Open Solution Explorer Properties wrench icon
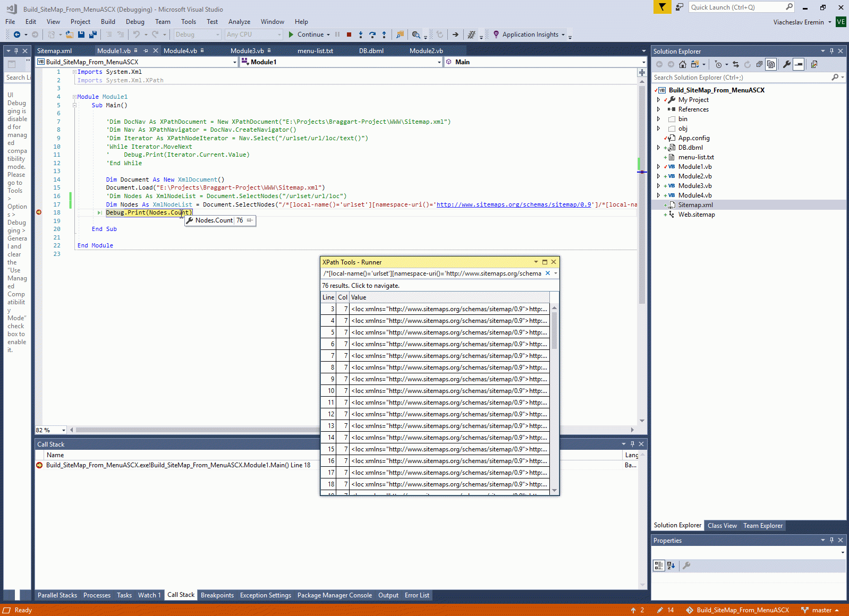The width and height of the screenshot is (849, 616). [x=787, y=64]
